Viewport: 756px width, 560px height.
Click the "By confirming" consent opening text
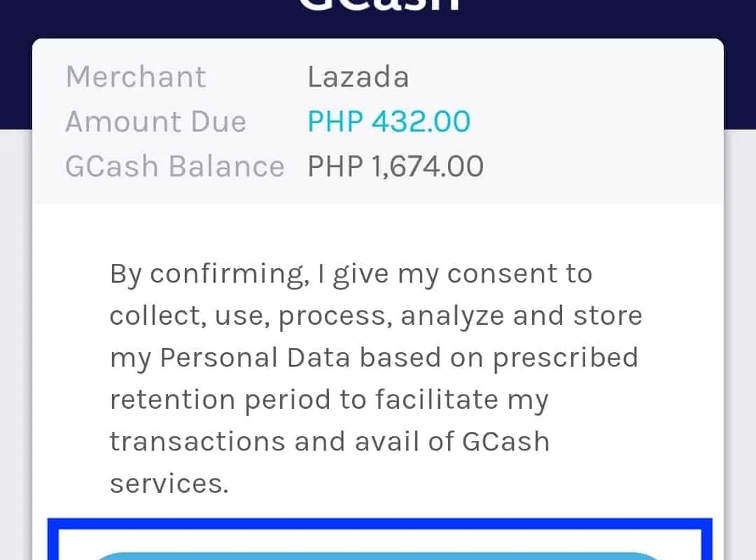[x=208, y=274]
